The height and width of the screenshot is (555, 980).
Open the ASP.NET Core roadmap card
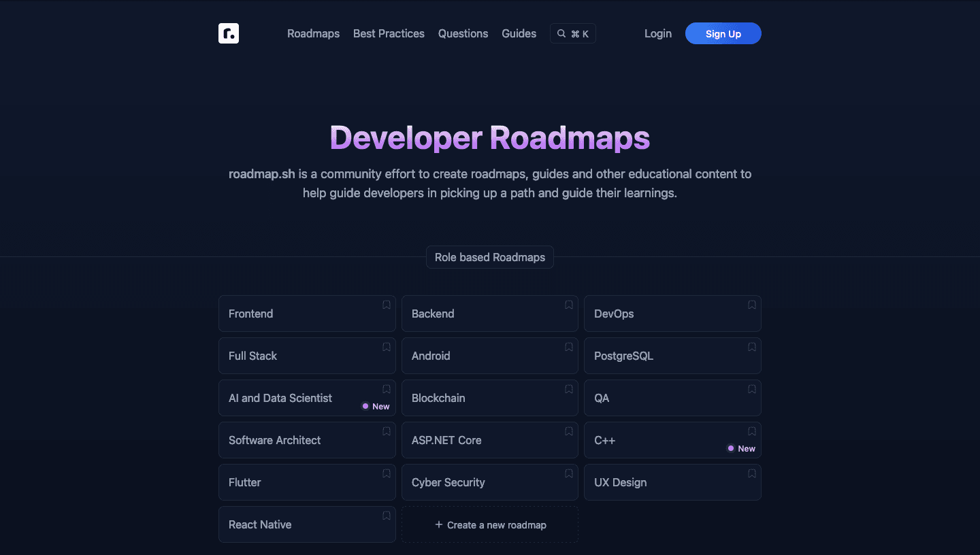490,440
